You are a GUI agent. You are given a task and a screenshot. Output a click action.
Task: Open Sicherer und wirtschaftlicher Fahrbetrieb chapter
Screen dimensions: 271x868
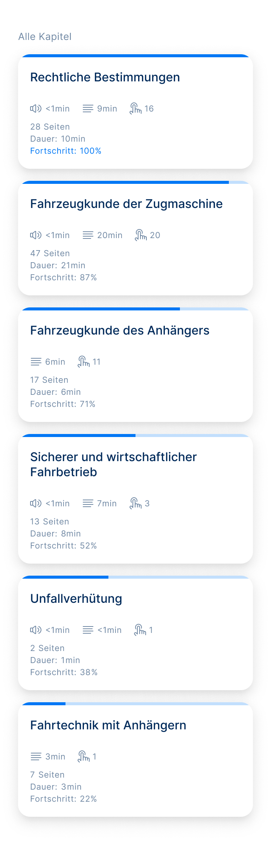pos(114,465)
